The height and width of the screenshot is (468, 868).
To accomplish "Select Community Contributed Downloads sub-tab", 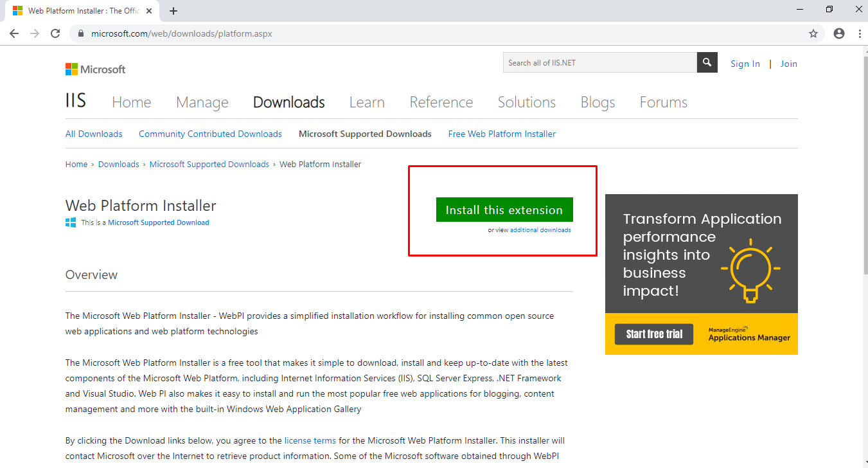I will point(210,134).
